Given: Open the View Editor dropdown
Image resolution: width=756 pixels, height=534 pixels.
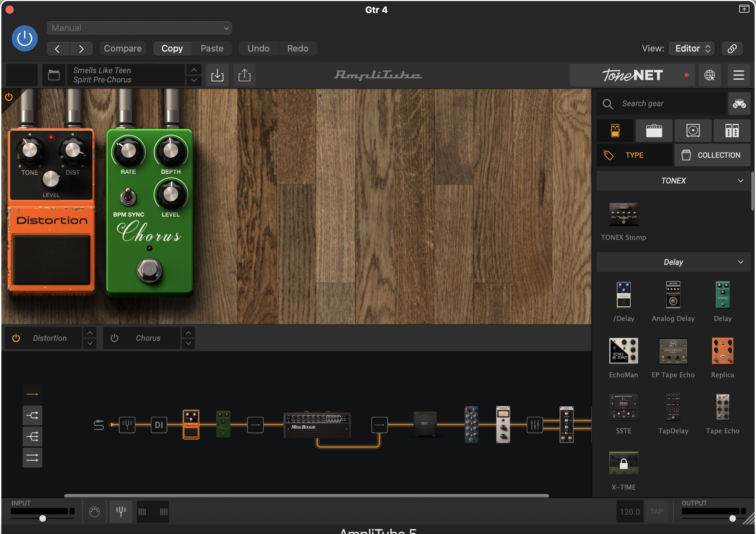Looking at the screenshot, I should (692, 48).
